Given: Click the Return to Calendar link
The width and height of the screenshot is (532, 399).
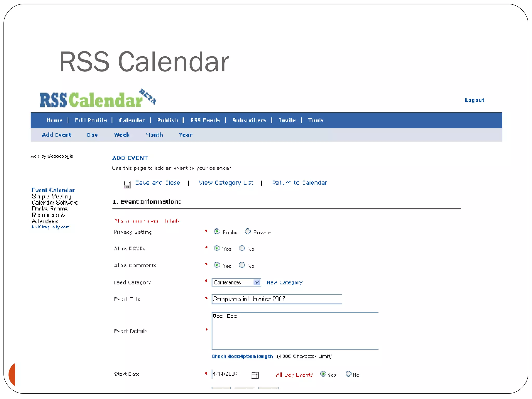Looking at the screenshot, I should click(x=300, y=183).
